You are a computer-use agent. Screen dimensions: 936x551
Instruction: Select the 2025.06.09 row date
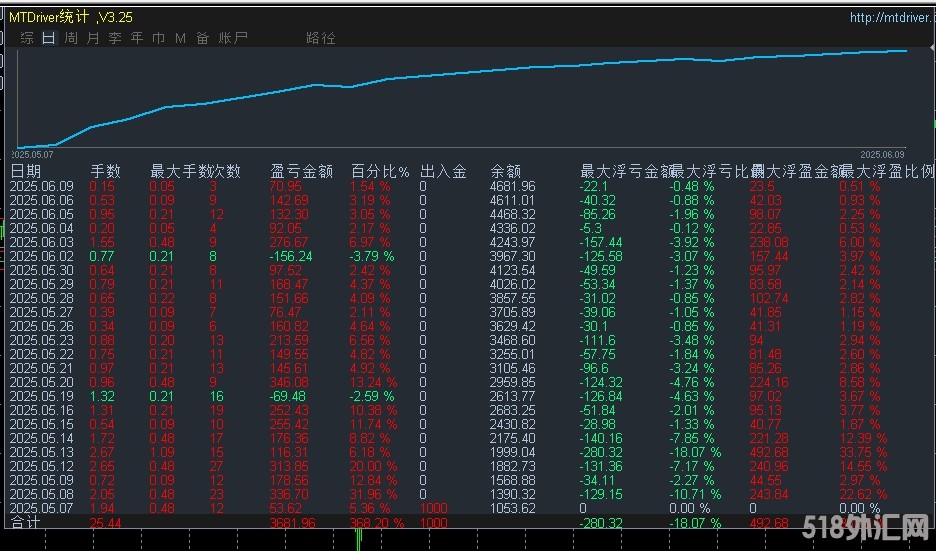[42, 187]
